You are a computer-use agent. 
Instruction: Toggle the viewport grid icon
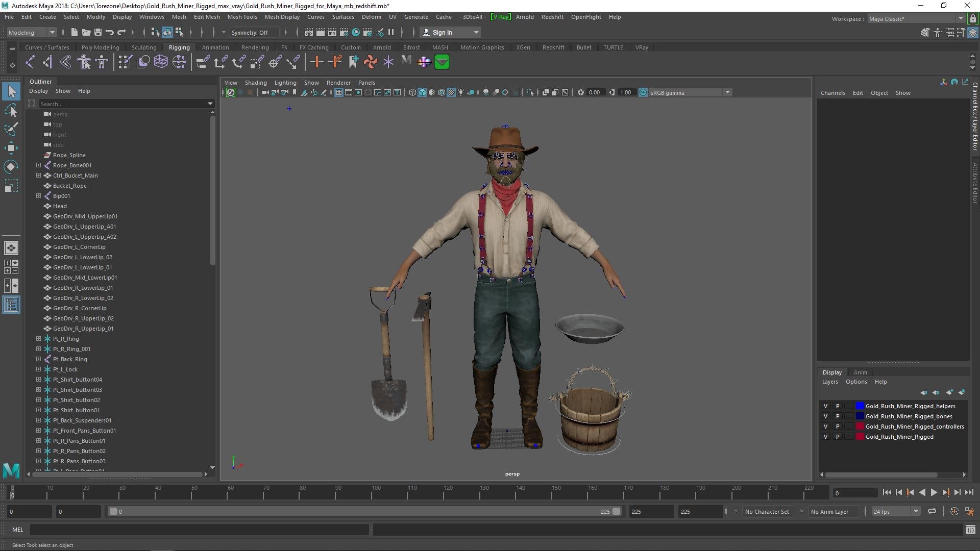pyautogui.click(x=338, y=92)
